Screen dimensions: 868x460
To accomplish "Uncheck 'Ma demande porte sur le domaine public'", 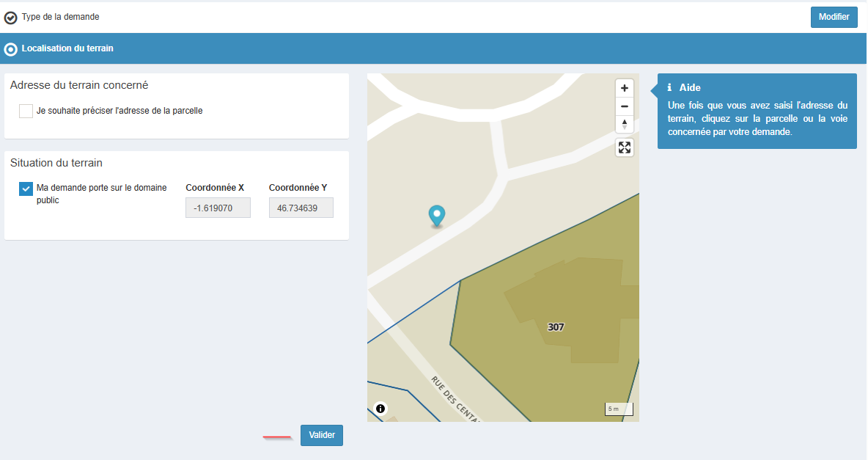I will [x=26, y=189].
